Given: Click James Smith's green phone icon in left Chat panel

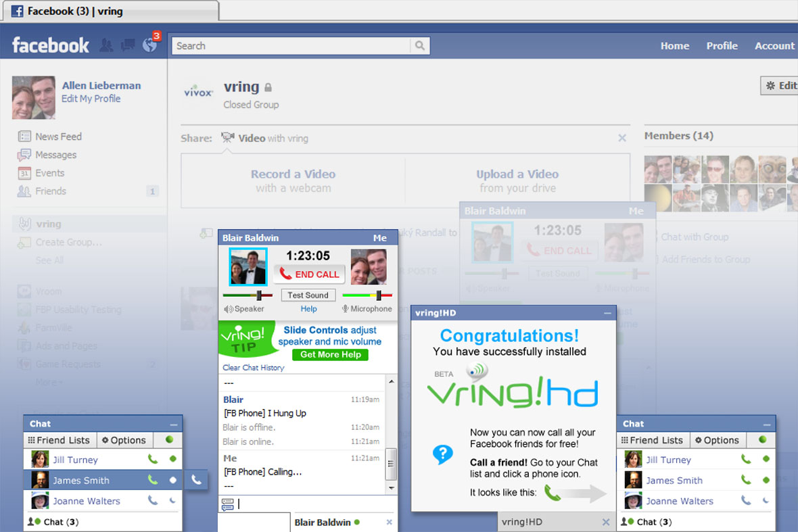Looking at the screenshot, I should click(x=153, y=480).
